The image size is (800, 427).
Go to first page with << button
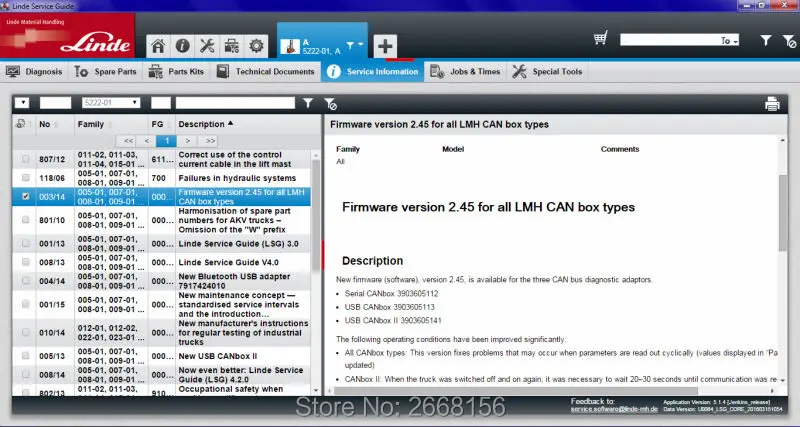click(128, 141)
